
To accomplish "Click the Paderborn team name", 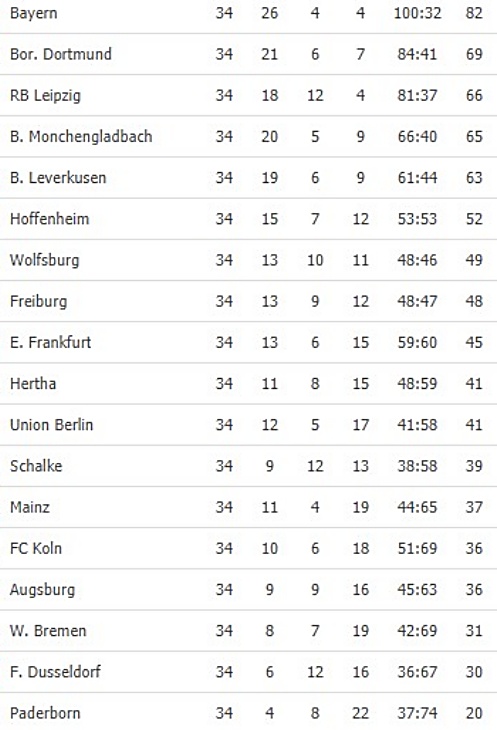I will tap(45, 713).
